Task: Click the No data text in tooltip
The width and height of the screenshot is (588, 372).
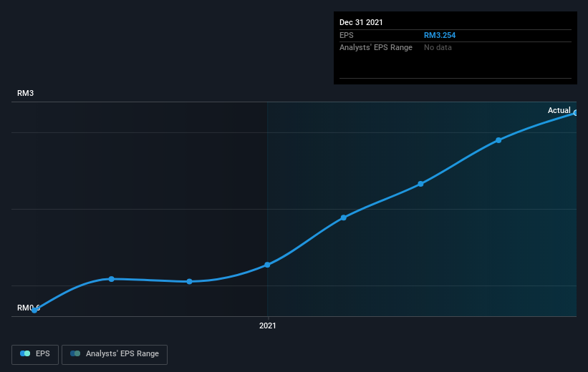Action: click(438, 48)
